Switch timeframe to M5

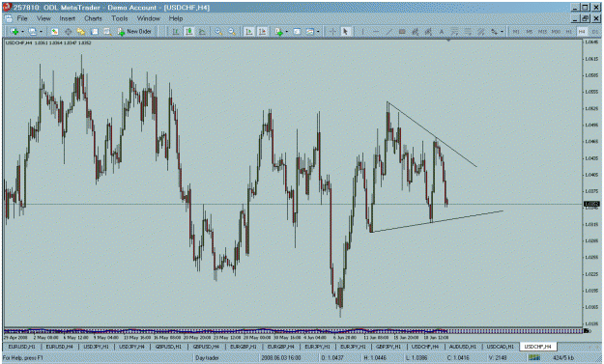tap(530, 32)
